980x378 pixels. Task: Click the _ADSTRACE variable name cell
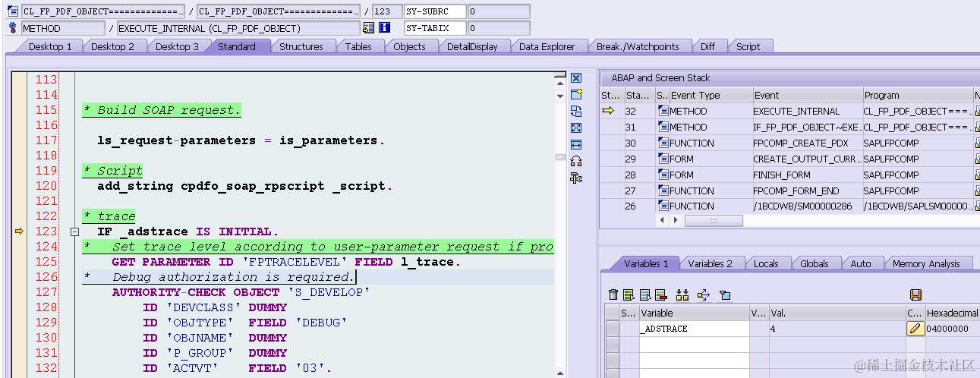coord(694,329)
